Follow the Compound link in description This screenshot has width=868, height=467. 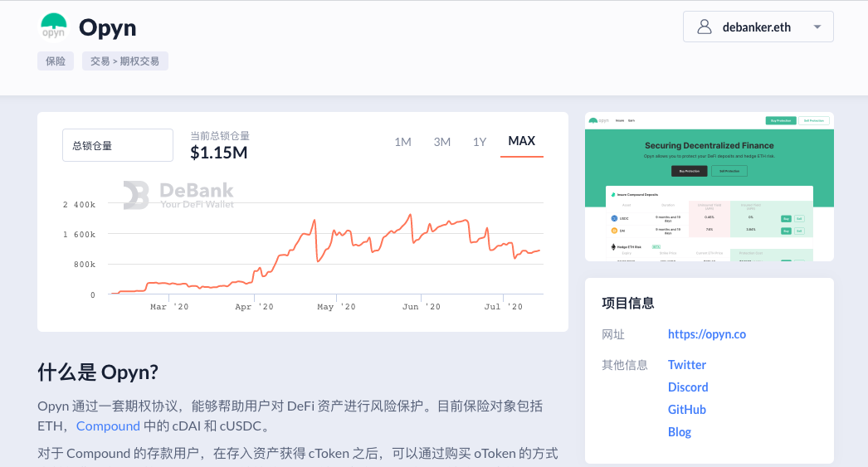click(108, 426)
